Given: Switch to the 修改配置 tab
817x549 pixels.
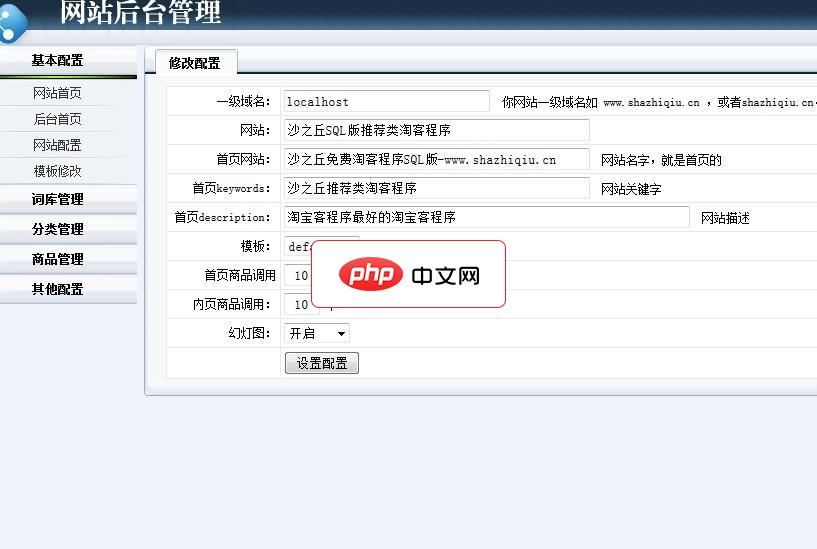Looking at the screenshot, I should 195,63.
